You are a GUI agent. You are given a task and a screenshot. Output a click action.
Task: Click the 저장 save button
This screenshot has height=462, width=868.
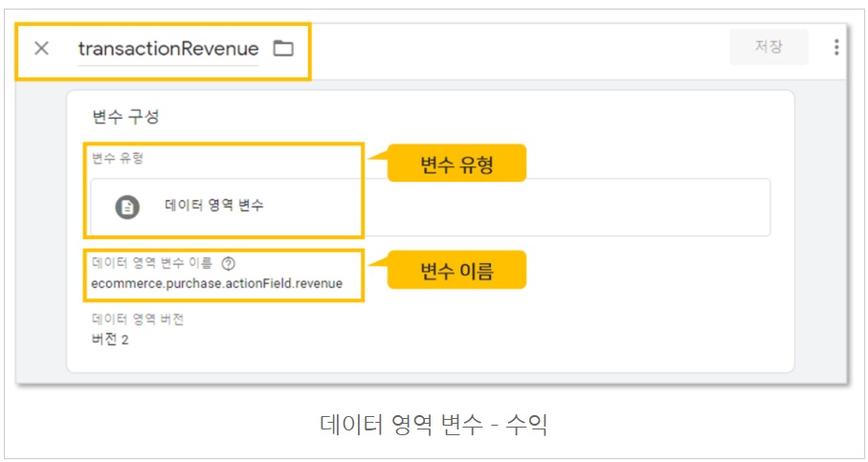pyautogui.click(x=768, y=47)
